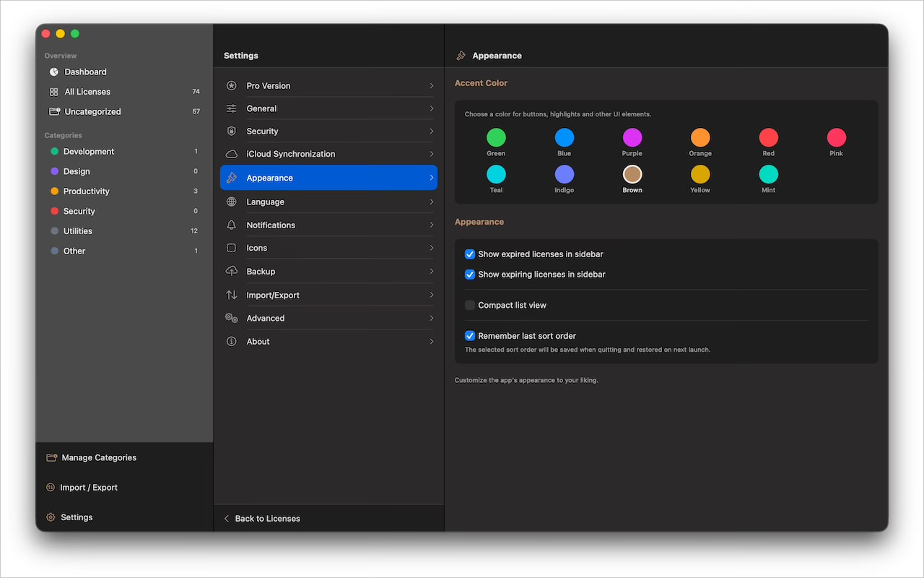
Task: Select the Mint accent color
Action: [x=769, y=174]
